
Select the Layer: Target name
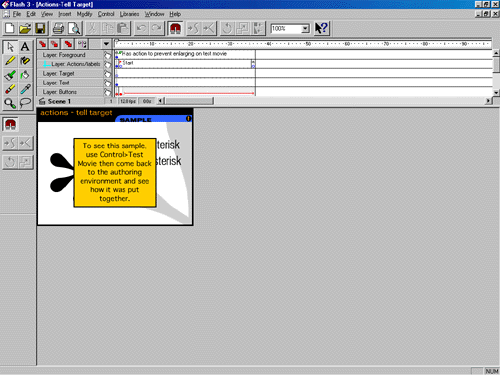58,73
